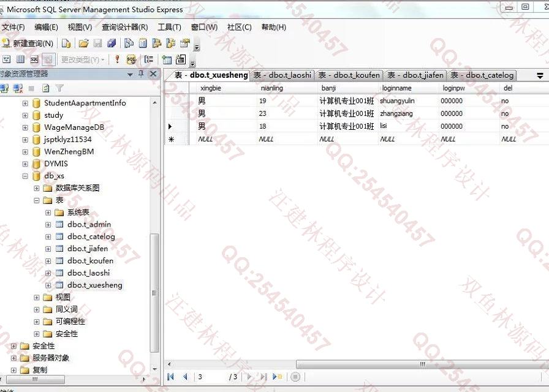Viewport: 549px width, 392px height.
Task: Select the 系统表 folder
Action: (x=78, y=213)
